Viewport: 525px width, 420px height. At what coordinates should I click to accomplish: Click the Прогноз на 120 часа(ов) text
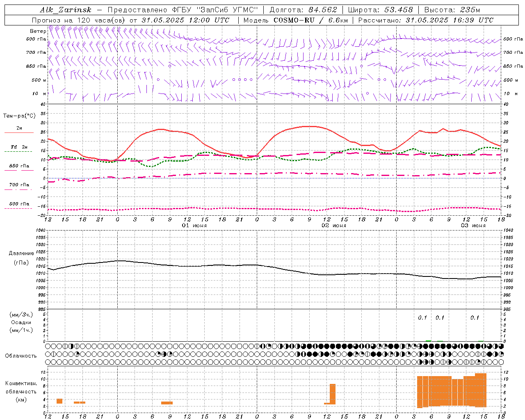(79, 20)
